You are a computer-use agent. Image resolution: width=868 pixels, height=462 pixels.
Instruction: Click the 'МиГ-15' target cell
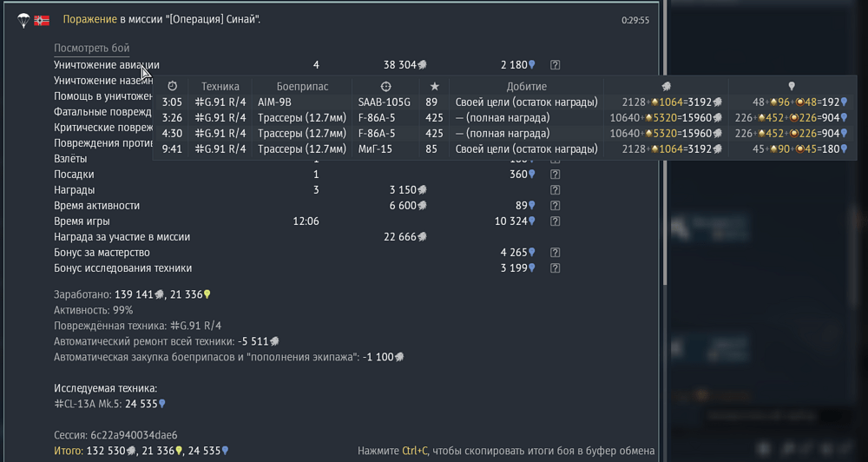[x=374, y=149]
